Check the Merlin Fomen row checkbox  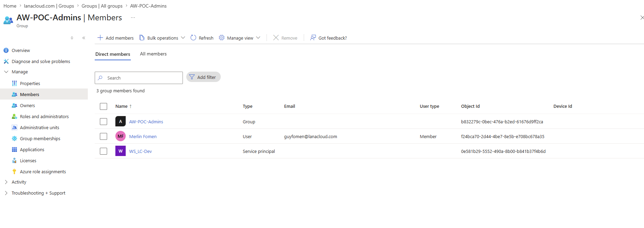(104, 136)
